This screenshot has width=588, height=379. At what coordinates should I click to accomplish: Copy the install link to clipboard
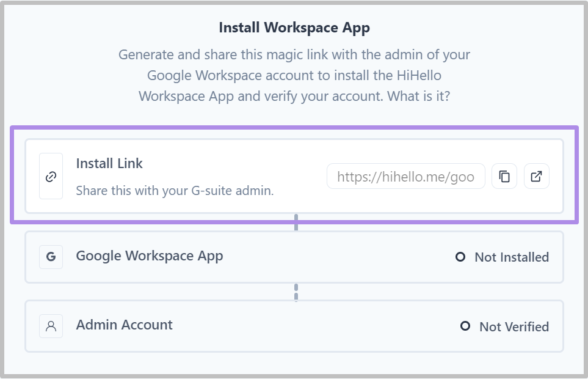coord(504,176)
